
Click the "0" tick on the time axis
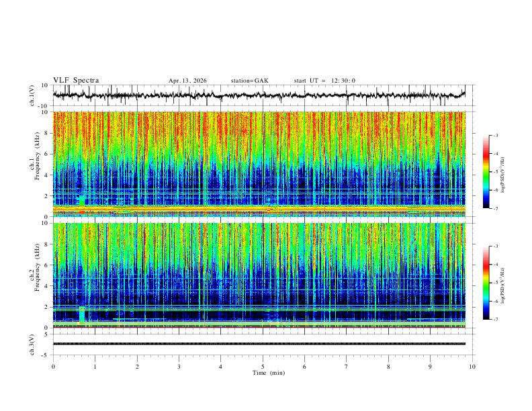coord(53,367)
